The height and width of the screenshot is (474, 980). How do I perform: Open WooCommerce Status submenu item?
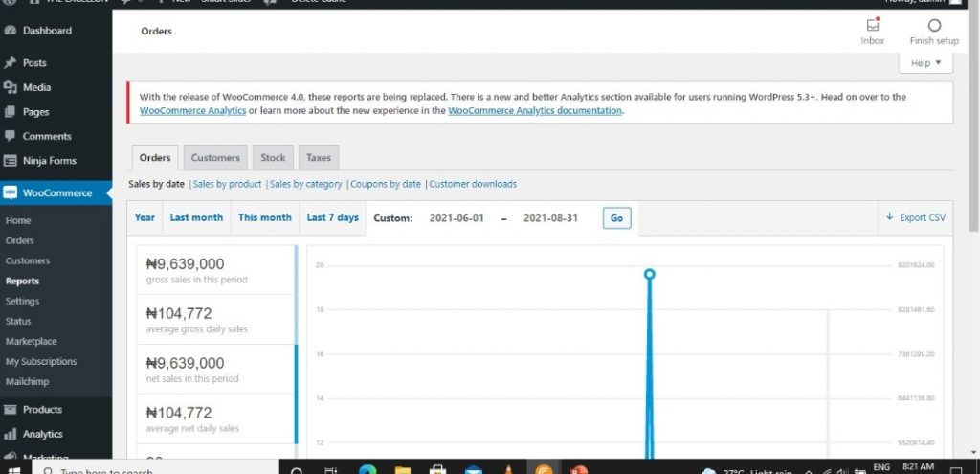click(18, 321)
